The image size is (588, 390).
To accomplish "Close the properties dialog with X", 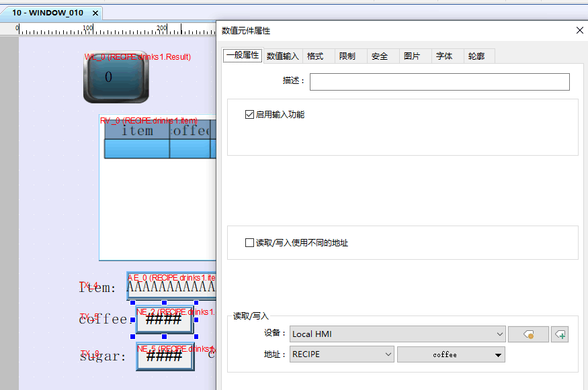I will (580, 30).
